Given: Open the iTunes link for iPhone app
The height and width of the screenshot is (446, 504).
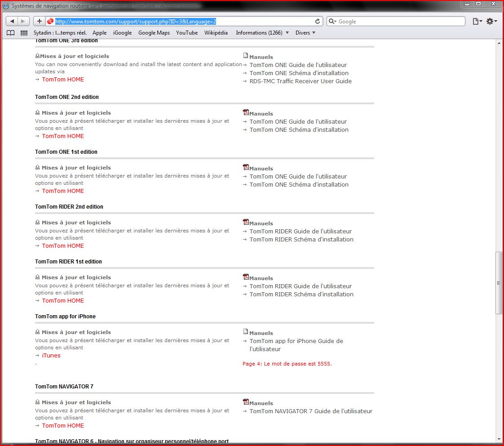Looking at the screenshot, I should [x=51, y=356].
